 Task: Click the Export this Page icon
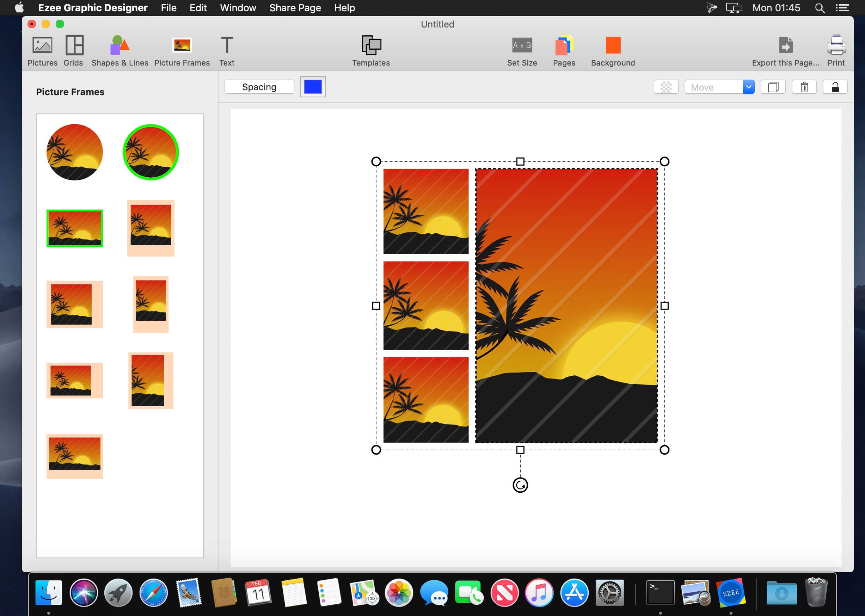click(786, 45)
